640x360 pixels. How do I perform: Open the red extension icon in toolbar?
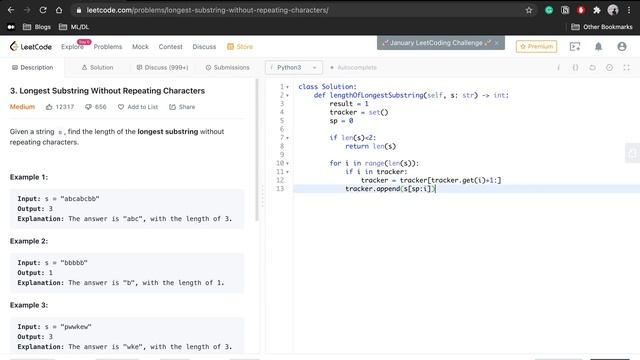[x=581, y=10]
